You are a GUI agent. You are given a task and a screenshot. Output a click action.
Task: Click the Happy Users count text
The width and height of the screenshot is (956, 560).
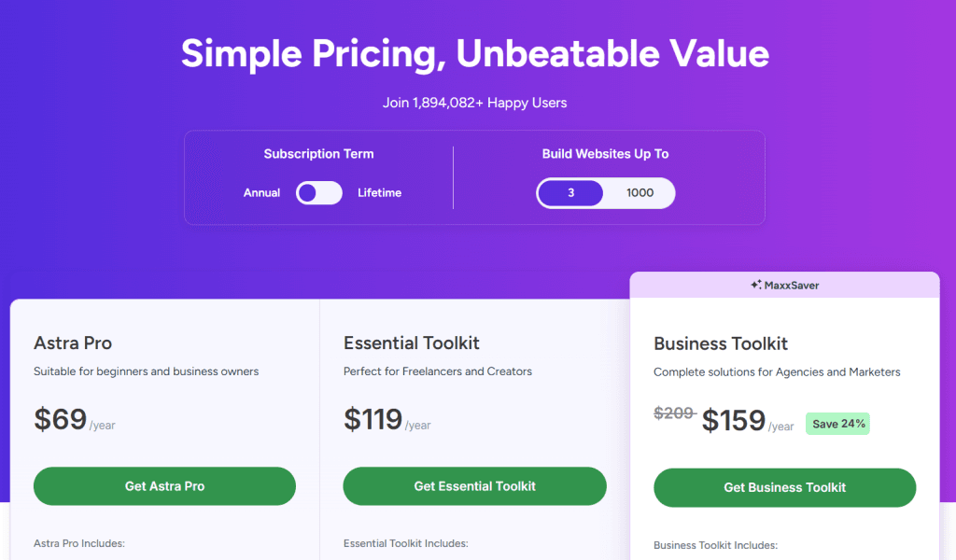point(474,103)
